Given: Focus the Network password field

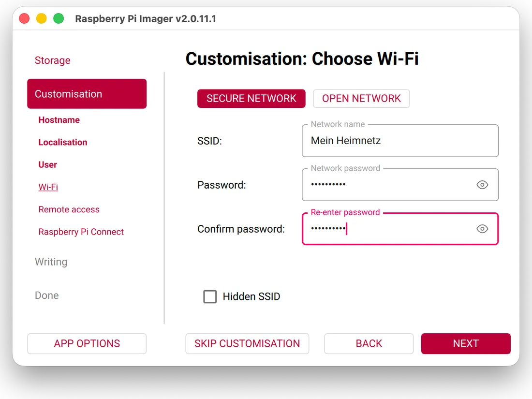Looking at the screenshot, I should pos(400,185).
